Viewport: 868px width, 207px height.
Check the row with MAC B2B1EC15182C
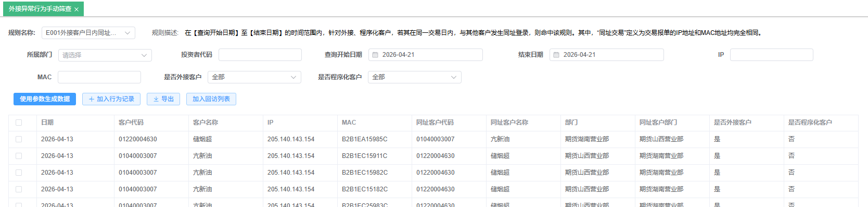tap(19, 189)
